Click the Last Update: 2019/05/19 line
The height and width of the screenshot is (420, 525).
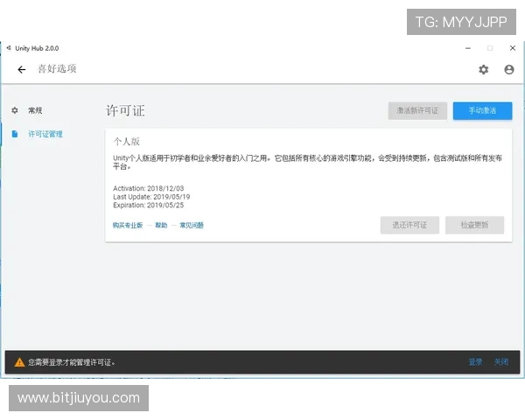coord(151,197)
